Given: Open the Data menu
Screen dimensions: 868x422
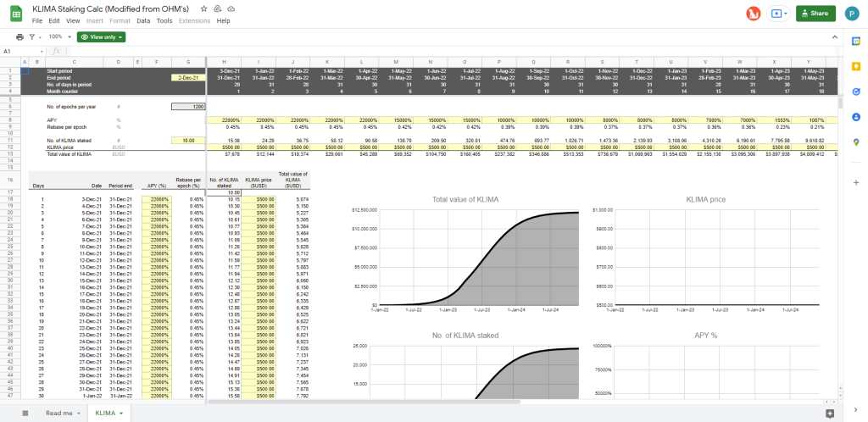Looking at the screenshot, I should coord(143,21).
